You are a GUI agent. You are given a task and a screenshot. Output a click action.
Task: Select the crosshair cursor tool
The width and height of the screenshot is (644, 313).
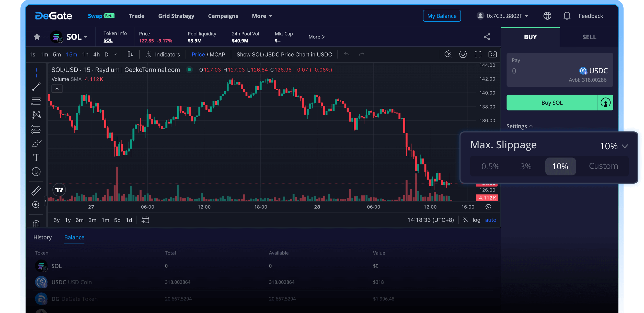pos(36,73)
